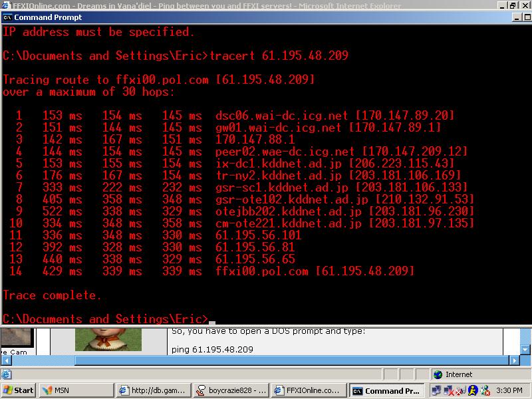This screenshot has width=532, height=399.
Task: Open the boycrazie828 chat taskbar button
Action: (231, 390)
